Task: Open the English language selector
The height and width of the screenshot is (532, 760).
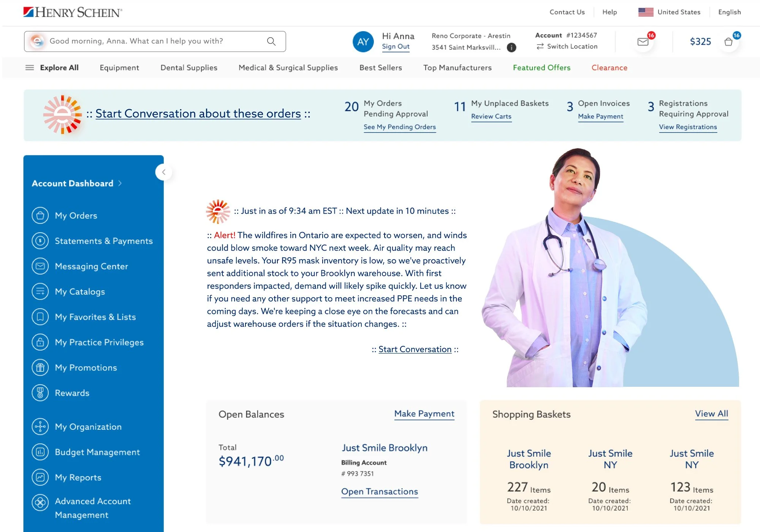Action: tap(729, 12)
